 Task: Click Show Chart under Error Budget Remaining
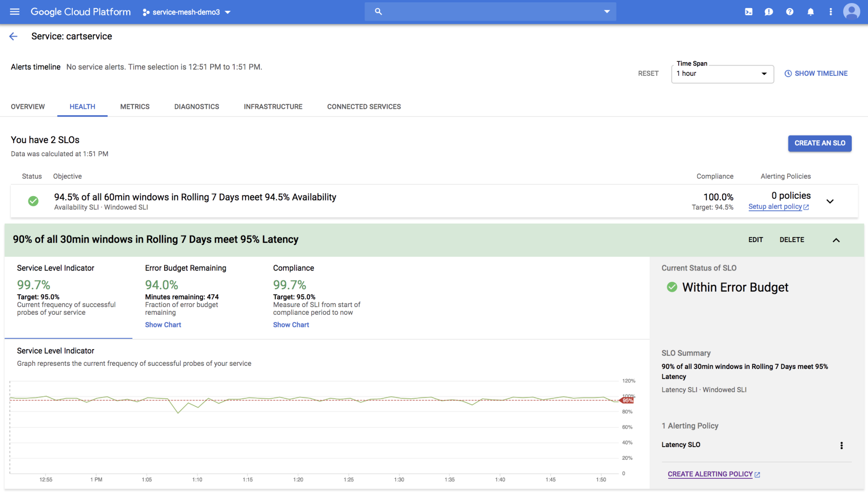pyautogui.click(x=163, y=325)
